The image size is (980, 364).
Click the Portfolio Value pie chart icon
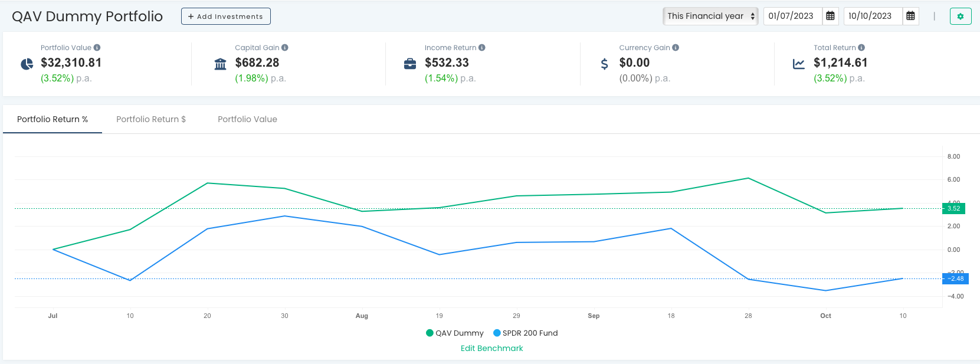coord(27,64)
